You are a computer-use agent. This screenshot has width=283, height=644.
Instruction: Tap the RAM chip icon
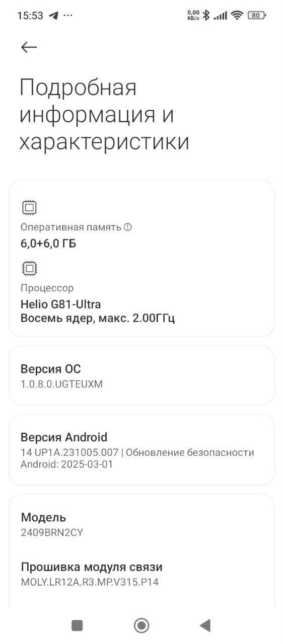[29, 207]
